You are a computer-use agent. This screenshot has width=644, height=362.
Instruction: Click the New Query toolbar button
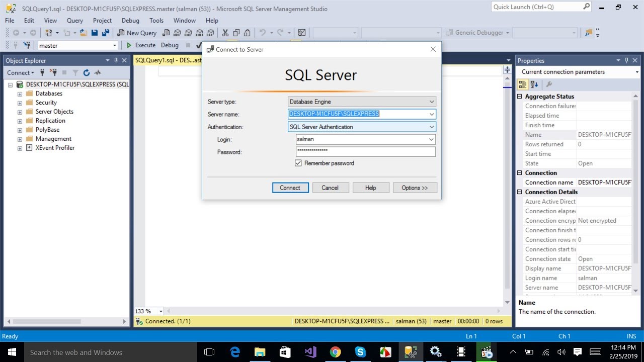(137, 33)
